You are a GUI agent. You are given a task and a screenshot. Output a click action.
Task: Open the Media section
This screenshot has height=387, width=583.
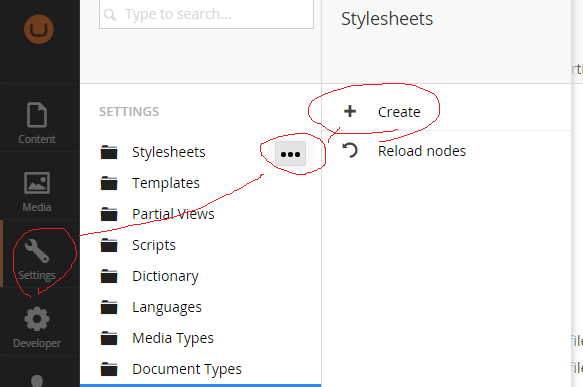point(37,191)
